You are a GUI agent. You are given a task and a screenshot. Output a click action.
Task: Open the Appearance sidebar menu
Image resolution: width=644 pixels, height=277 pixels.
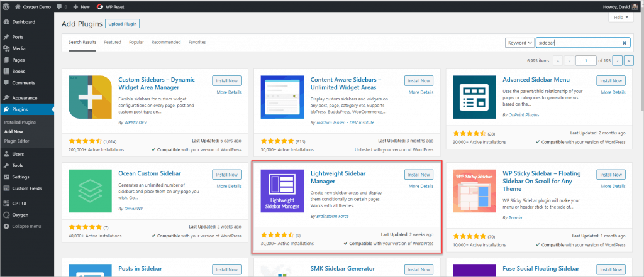(x=25, y=98)
